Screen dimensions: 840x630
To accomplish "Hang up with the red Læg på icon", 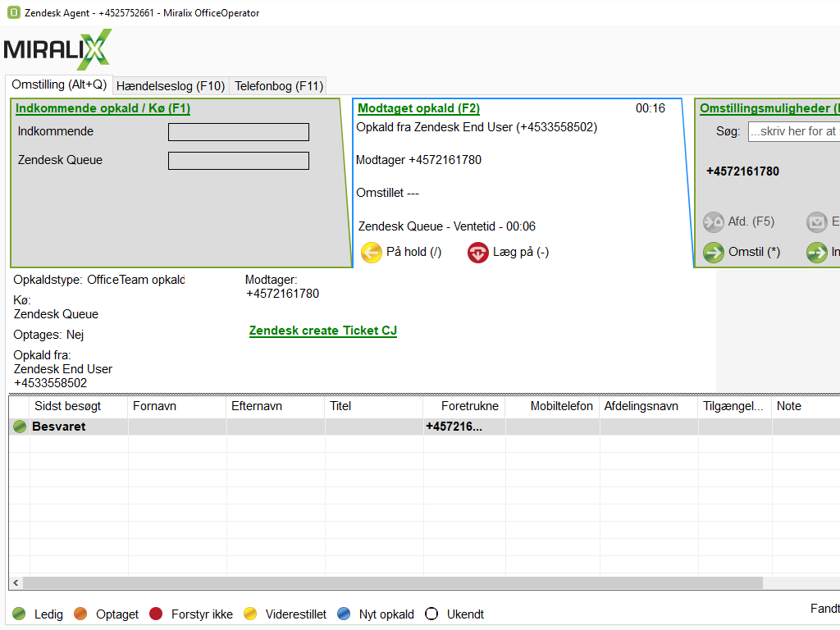I will click(x=478, y=253).
